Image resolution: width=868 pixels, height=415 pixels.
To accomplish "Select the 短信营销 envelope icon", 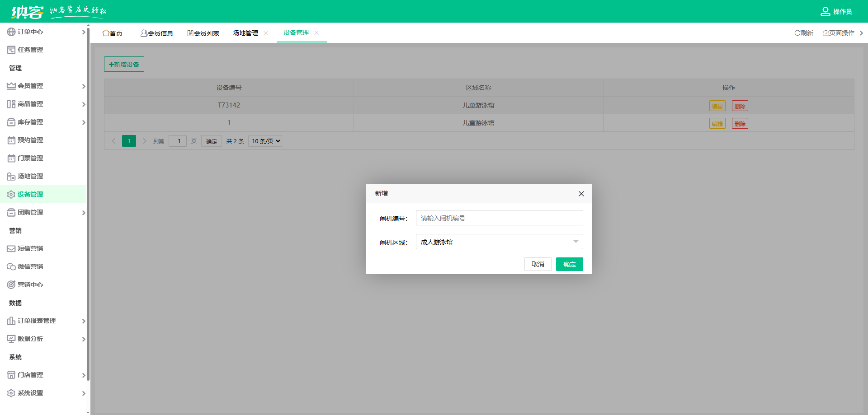I will (x=11, y=248).
